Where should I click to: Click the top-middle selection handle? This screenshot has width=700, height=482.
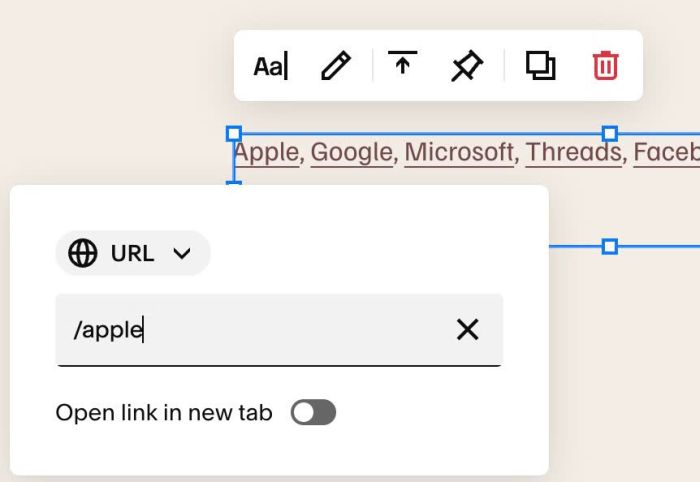[610, 133]
